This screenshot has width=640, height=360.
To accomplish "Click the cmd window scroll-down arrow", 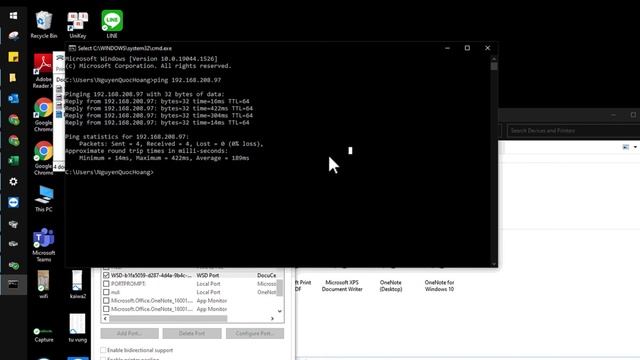I will (x=494, y=264).
